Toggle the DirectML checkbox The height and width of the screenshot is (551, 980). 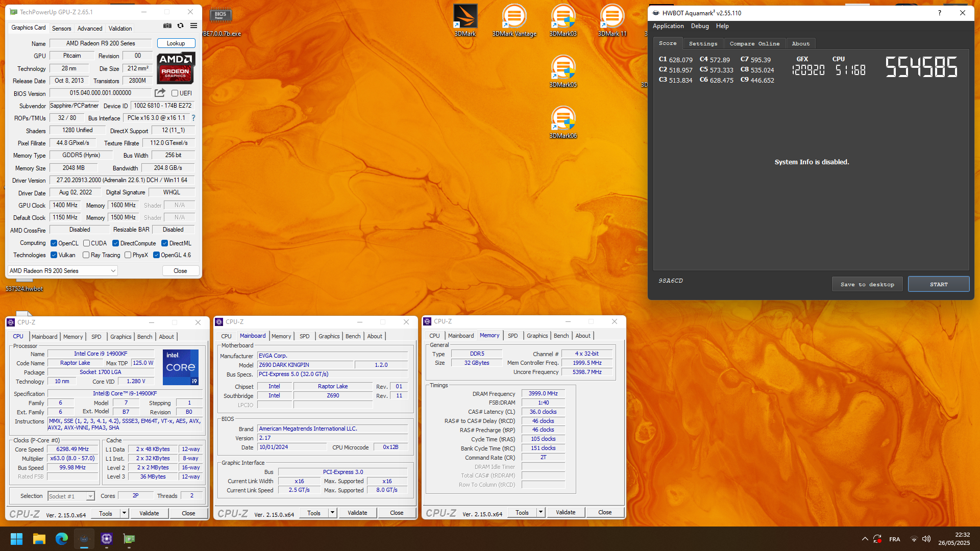[x=164, y=243]
